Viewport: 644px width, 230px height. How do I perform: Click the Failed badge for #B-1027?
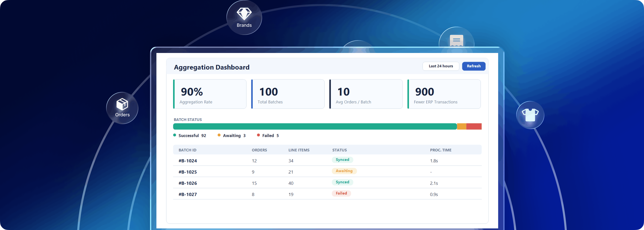click(x=341, y=193)
